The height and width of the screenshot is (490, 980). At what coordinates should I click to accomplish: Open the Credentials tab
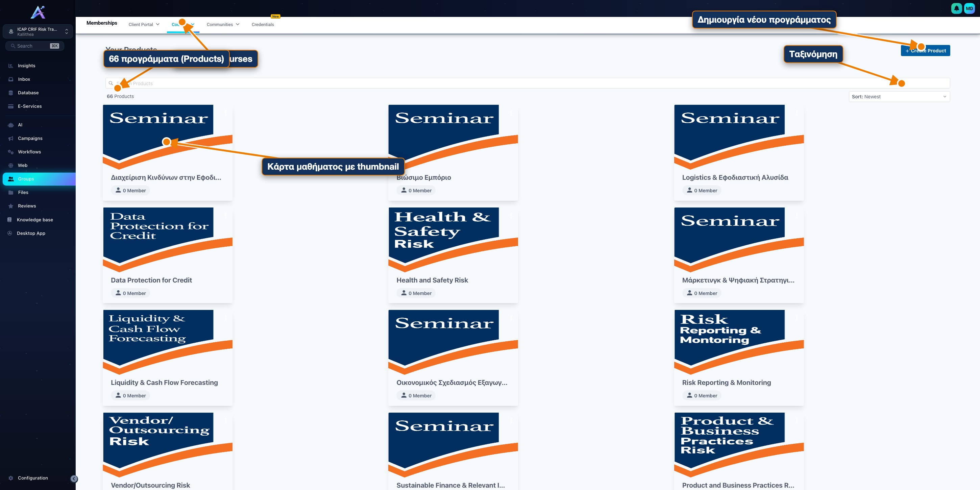pyautogui.click(x=263, y=24)
